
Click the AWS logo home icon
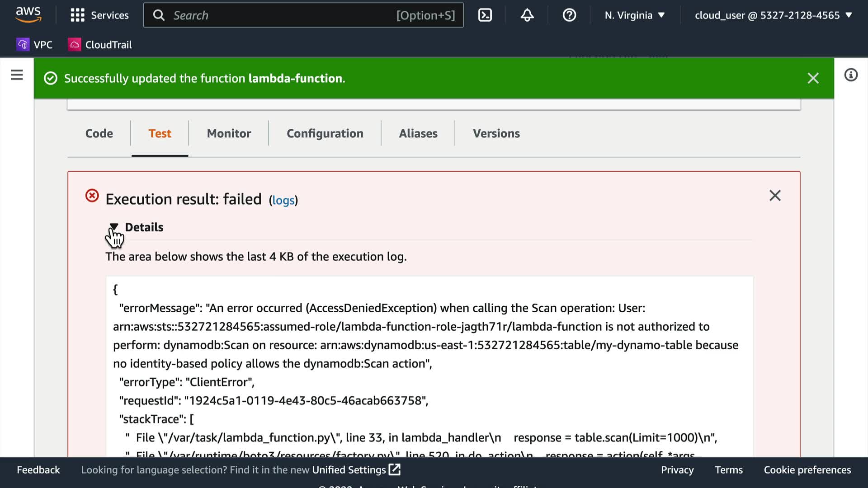[28, 14]
